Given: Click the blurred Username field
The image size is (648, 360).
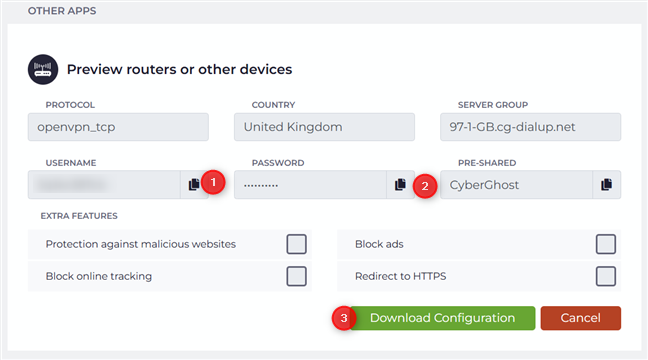Looking at the screenshot, I should point(104,184).
